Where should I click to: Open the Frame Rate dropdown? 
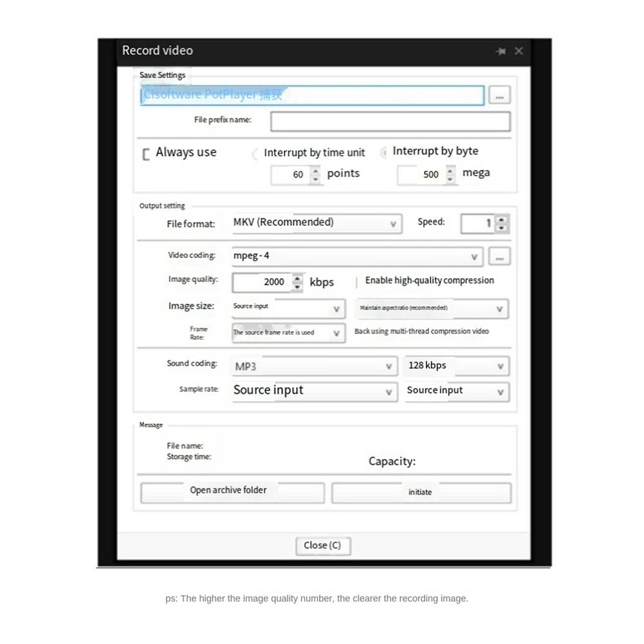click(x=289, y=333)
